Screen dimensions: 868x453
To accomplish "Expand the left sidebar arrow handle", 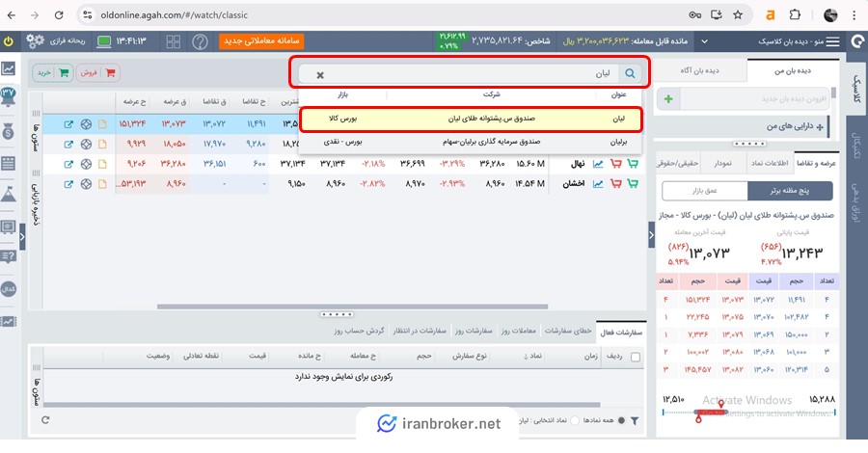I will pos(22,237).
